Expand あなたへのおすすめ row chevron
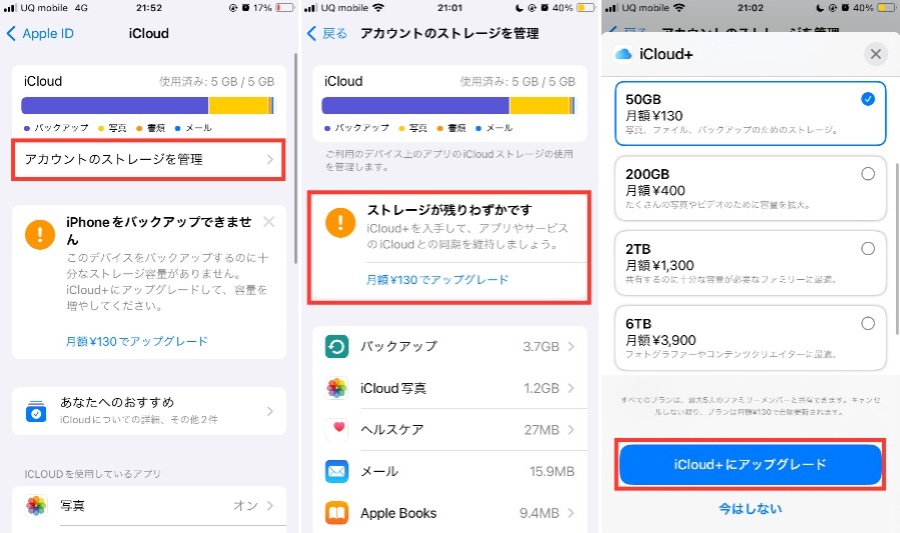Screen dimensions: 900x533 (x=270, y=411)
